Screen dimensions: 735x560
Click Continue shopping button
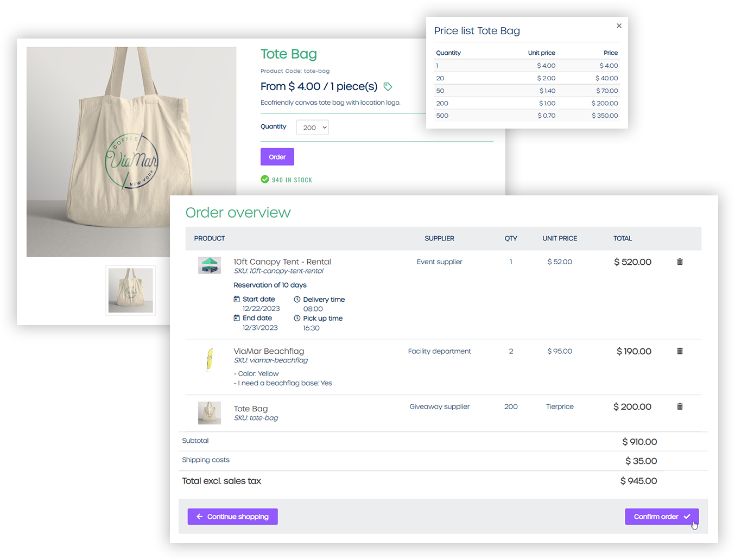coord(233,517)
